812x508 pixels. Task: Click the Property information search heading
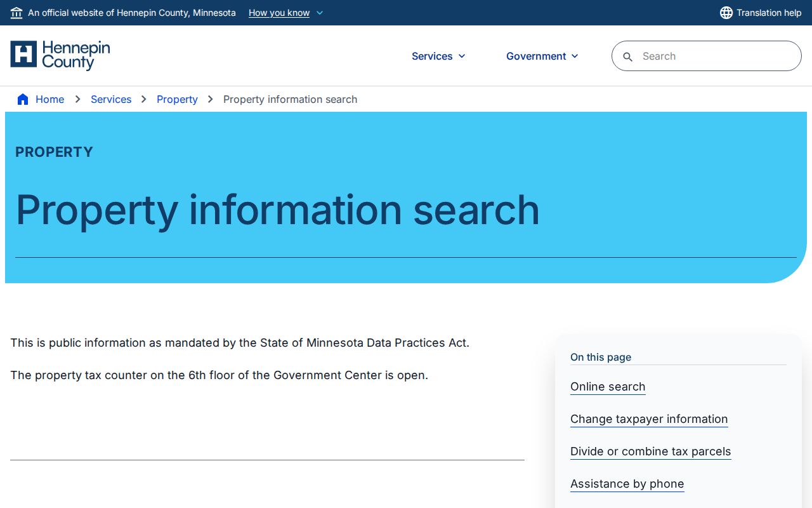click(278, 210)
